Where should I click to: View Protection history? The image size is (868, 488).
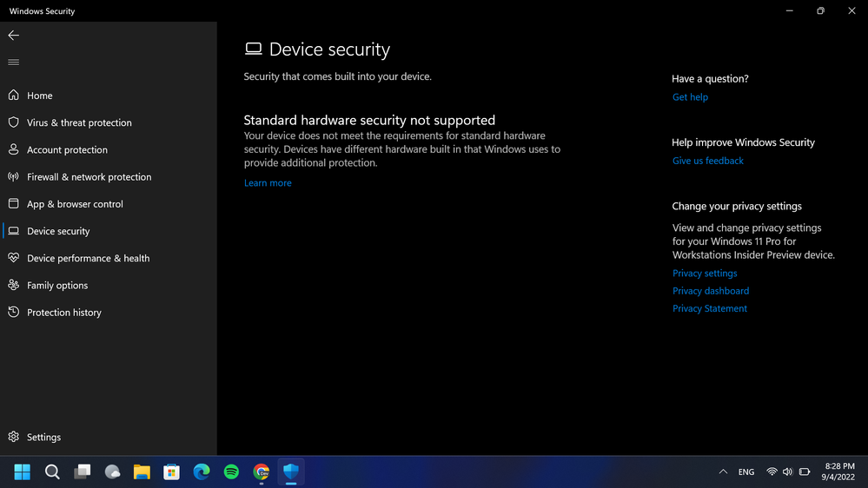tap(109, 312)
